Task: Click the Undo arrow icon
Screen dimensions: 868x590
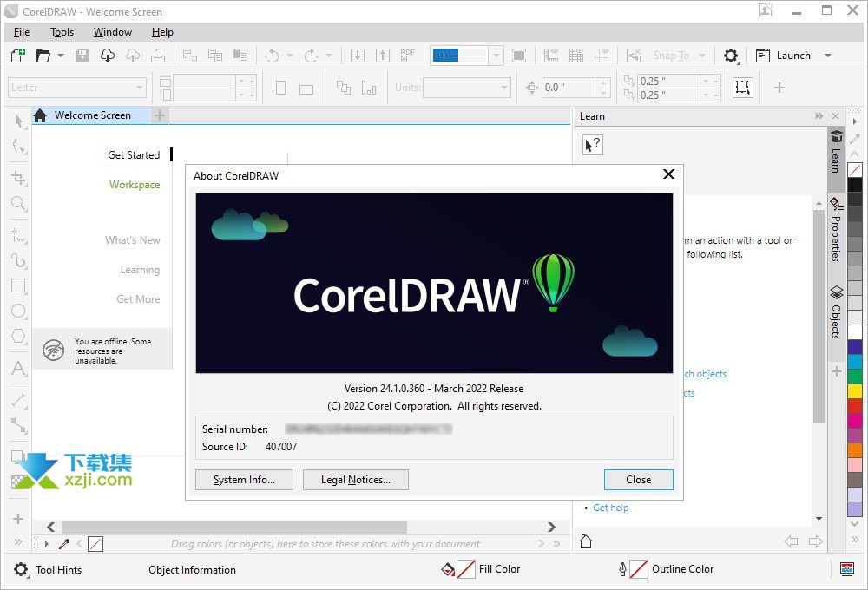Action: click(273, 56)
